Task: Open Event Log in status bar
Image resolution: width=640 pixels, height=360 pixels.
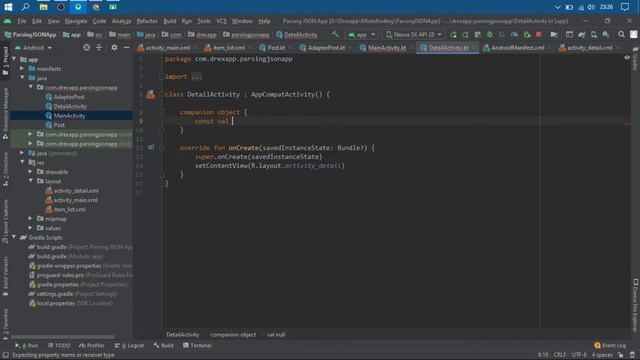Action: pyautogui.click(x=610, y=345)
